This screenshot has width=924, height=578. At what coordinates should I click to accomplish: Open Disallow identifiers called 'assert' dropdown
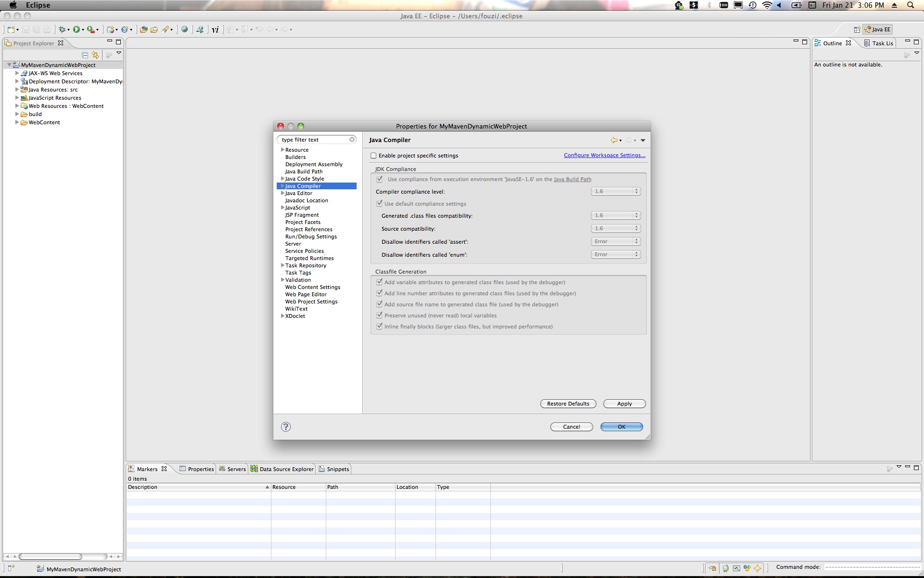[616, 241]
